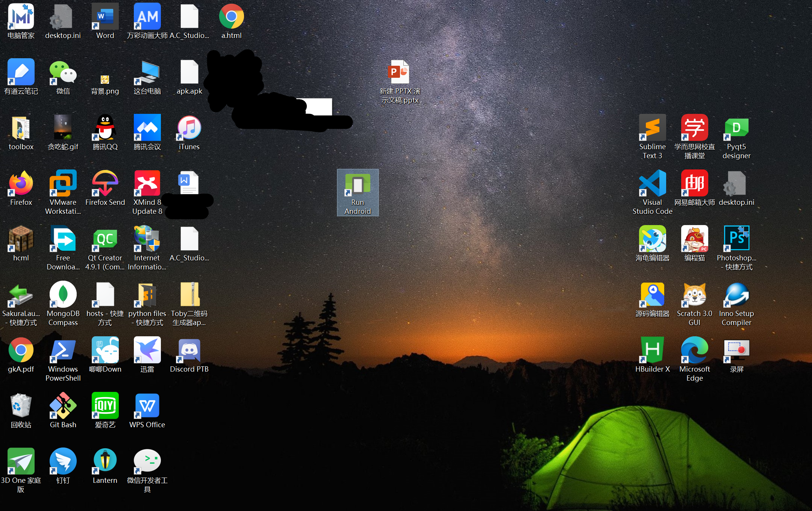Select the 新建 PPTX 演示文稿.pptx file
812x511 pixels.
400,82
